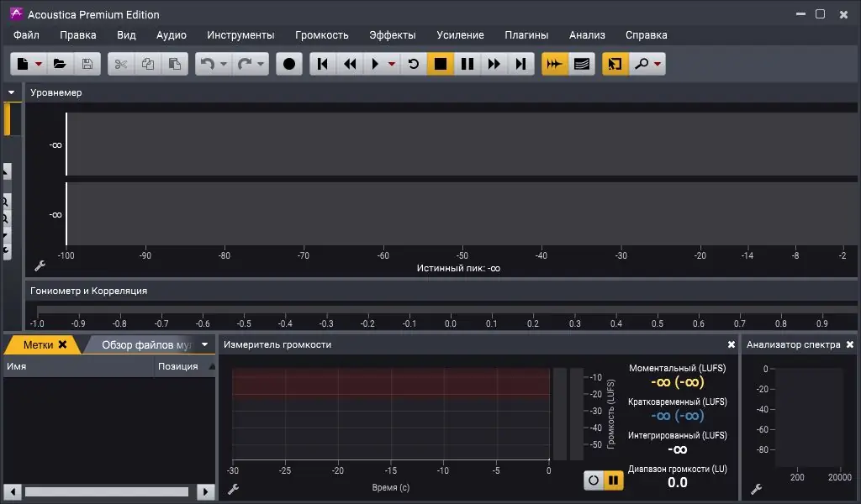Rewind playback
This screenshot has height=504, width=861.
click(x=350, y=64)
